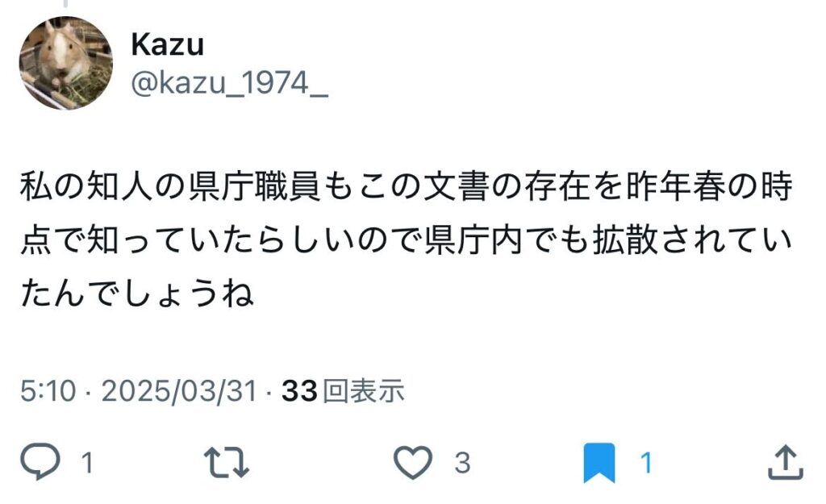Click the 5:10 post timestamp
Screen dimensions: 826x504
coord(48,391)
